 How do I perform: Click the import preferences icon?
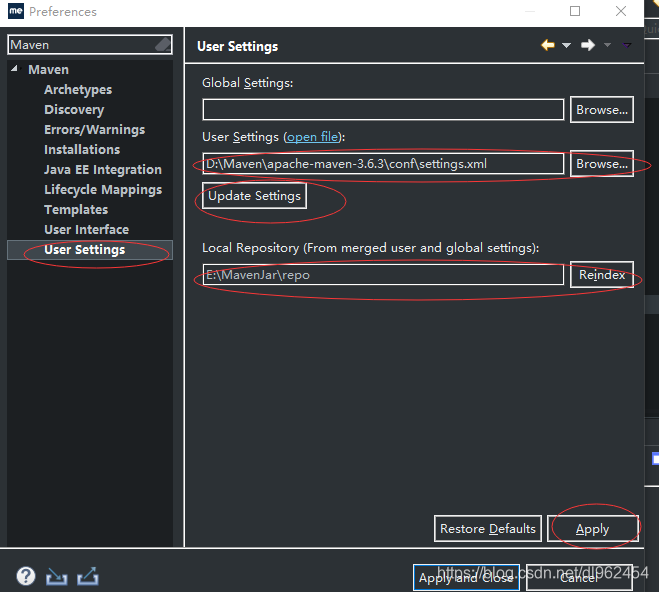(x=56, y=576)
